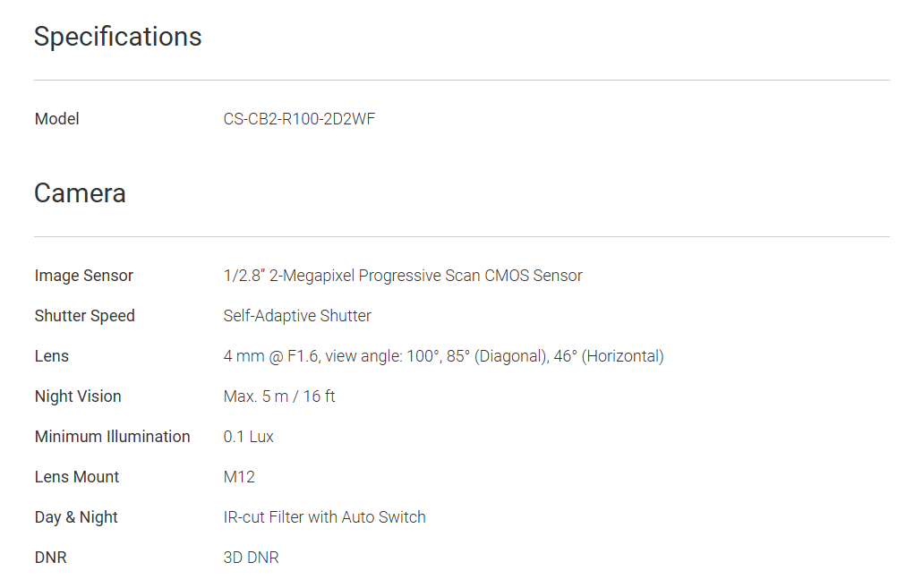
Task: Click the Progressive Scan CMOS Sensor text
Action: pyautogui.click(x=470, y=276)
